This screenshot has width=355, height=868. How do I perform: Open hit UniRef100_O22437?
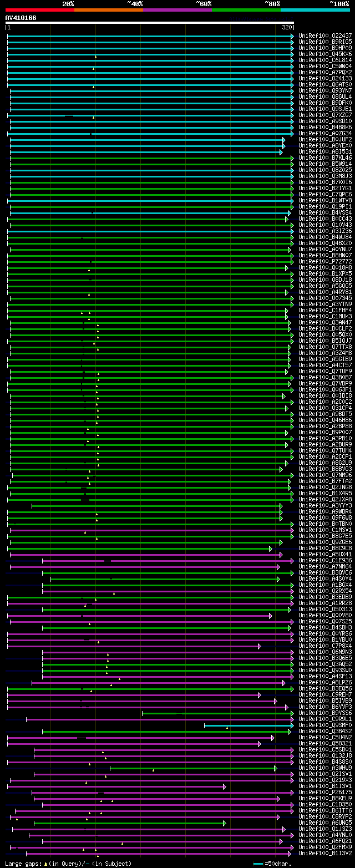(x=325, y=35)
